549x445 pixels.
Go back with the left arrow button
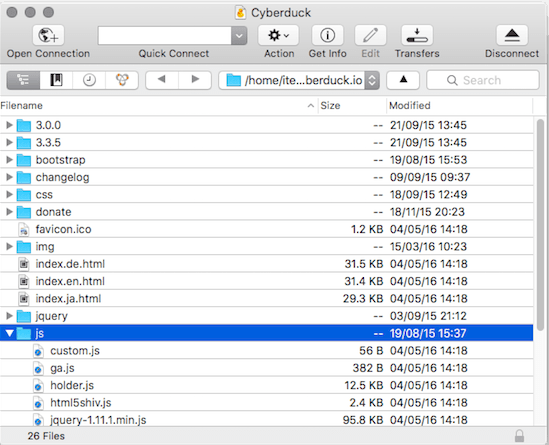click(162, 80)
